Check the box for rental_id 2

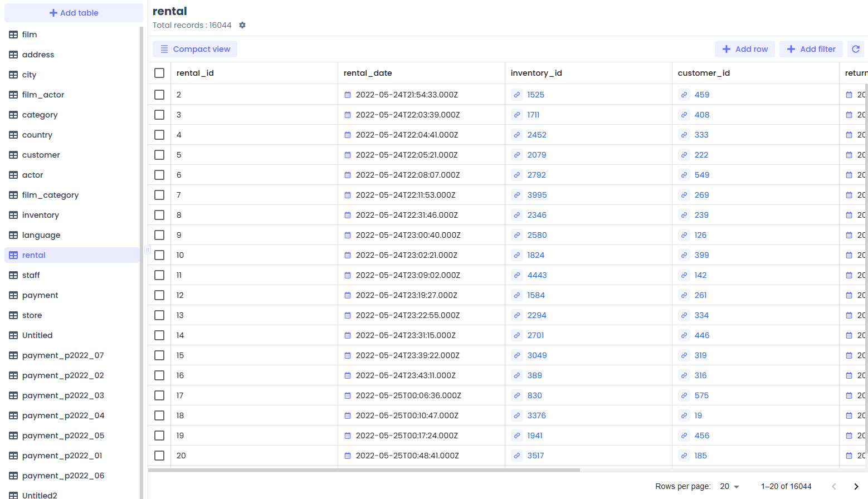tap(159, 95)
